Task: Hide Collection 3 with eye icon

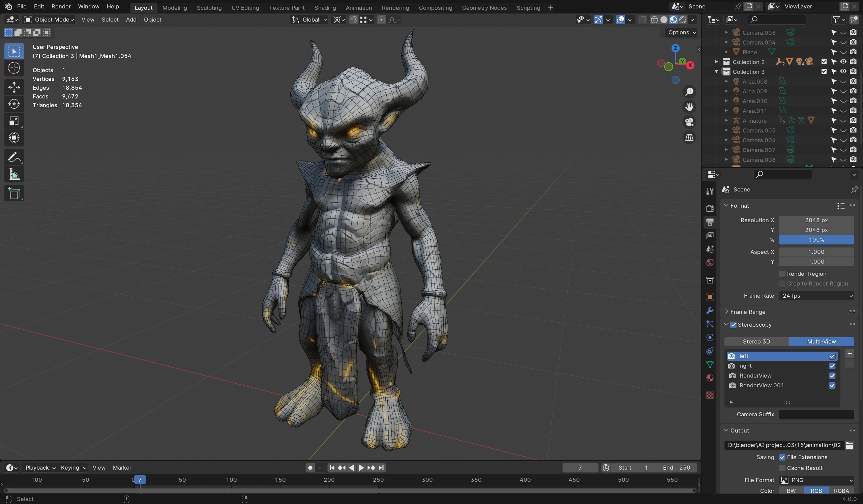Action: (x=843, y=71)
